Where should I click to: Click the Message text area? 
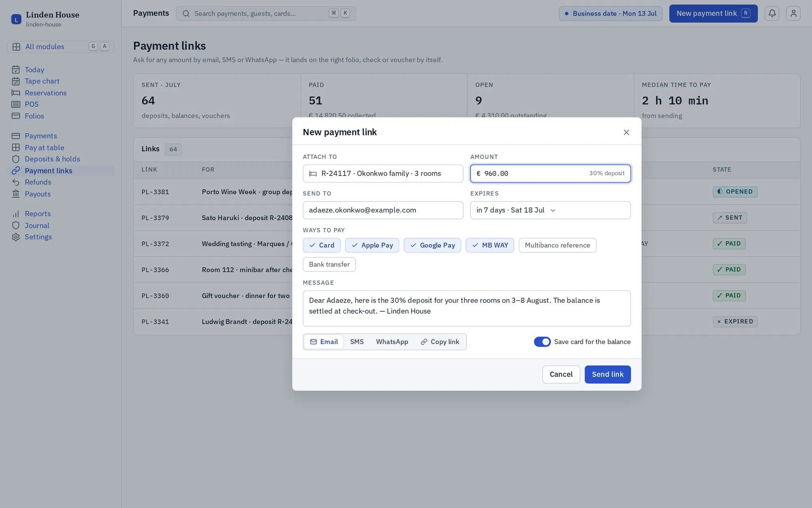click(466, 308)
